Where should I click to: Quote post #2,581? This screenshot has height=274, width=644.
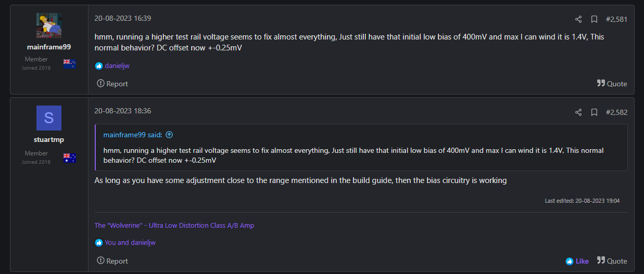coord(612,84)
